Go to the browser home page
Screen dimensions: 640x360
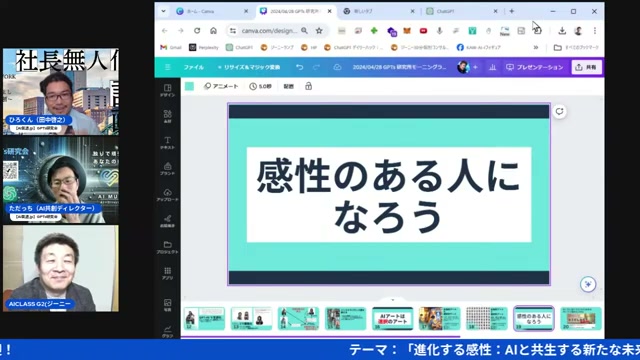coord(213,31)
